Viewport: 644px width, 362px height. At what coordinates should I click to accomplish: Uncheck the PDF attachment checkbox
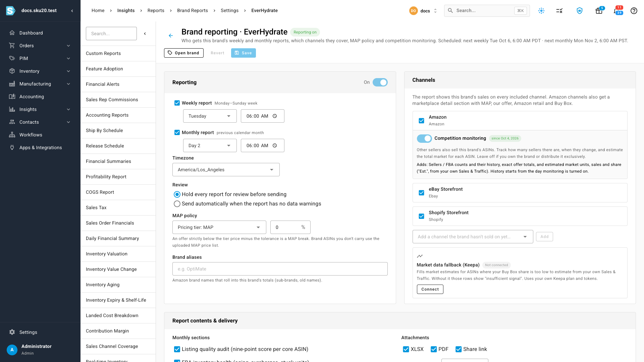point(434,349)
